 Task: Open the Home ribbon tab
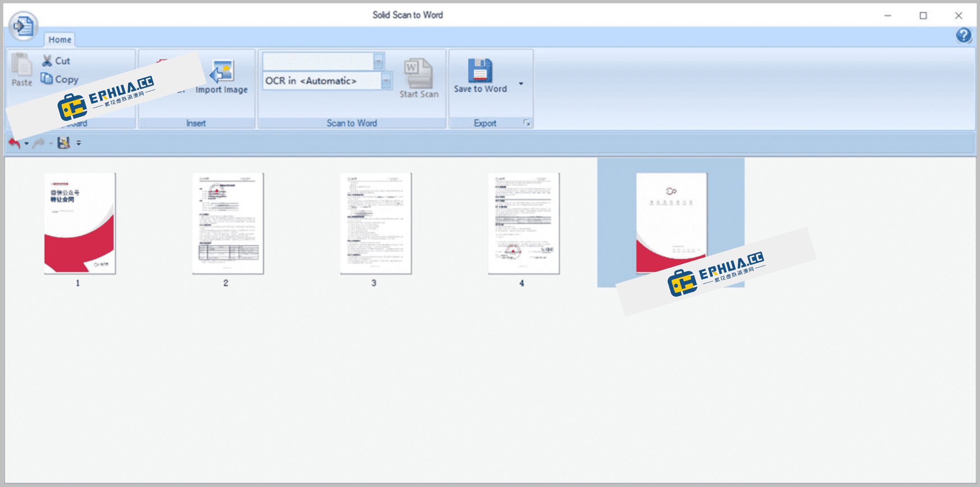coord(60,40)
